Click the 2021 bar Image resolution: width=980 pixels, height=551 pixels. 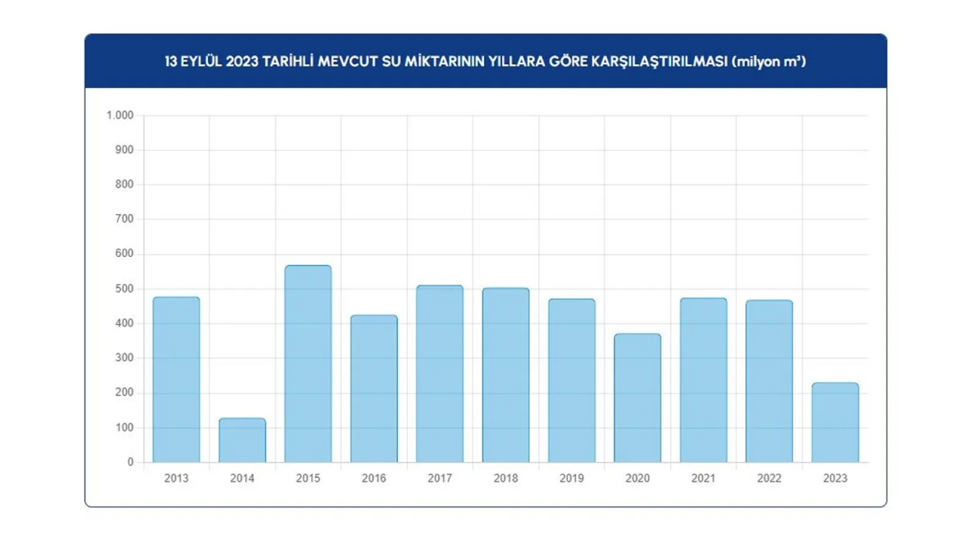(x=703, y=380)
